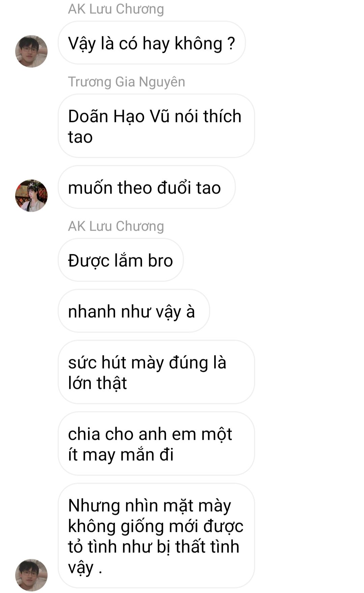The height and width of the screenshot is (593, 364).
Task: Tap AK Lưu Chương's avatar beside first message
Action: click(31, 51)
